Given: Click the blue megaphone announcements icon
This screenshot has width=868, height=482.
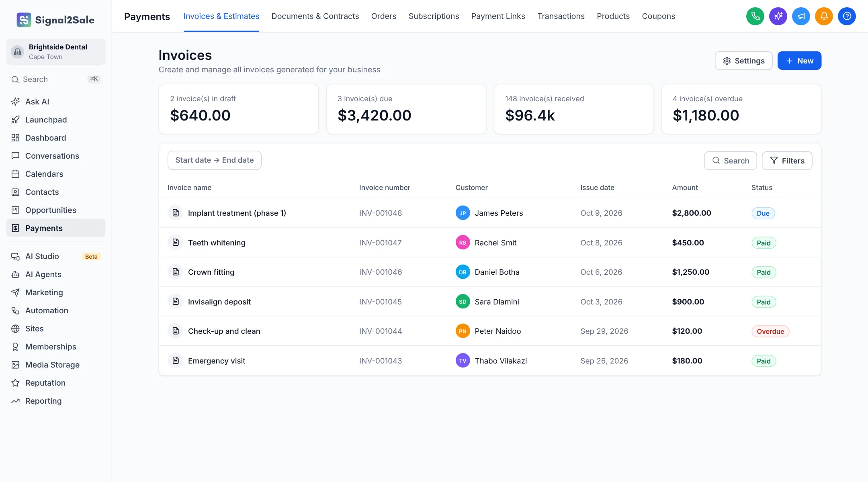Looking at the screenshot, I should (x=801, y=16).
